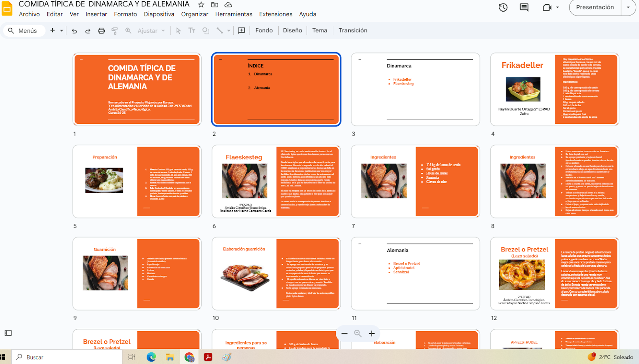Open Google Chrome from taskbar

[189, 357]
